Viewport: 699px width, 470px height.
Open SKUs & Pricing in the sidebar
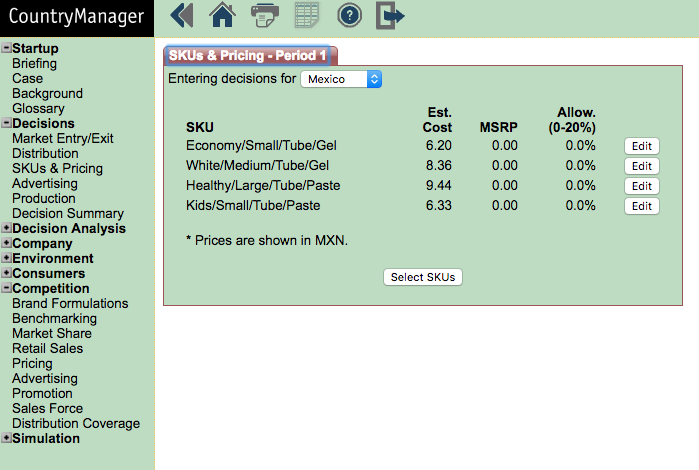(58, 168)
